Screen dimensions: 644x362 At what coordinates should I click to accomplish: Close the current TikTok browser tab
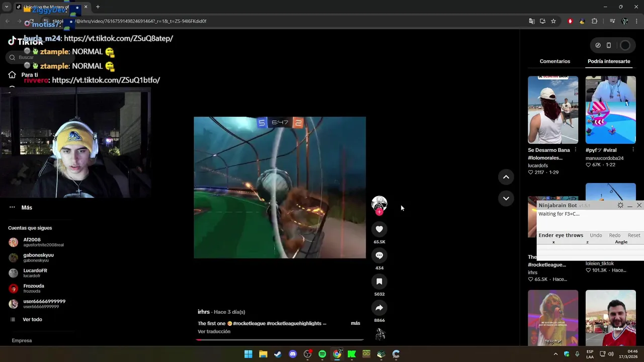click(x=86, y=7)
